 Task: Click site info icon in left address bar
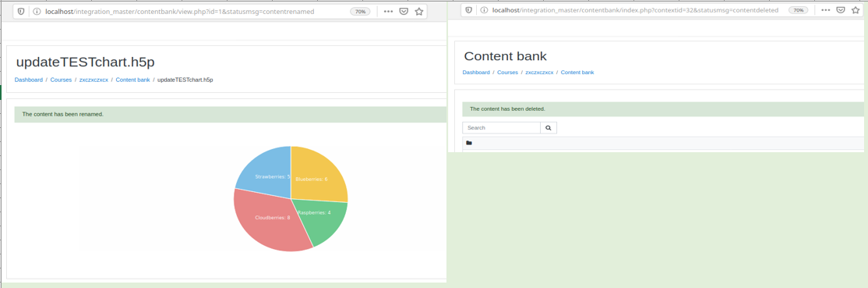[37, 11]
